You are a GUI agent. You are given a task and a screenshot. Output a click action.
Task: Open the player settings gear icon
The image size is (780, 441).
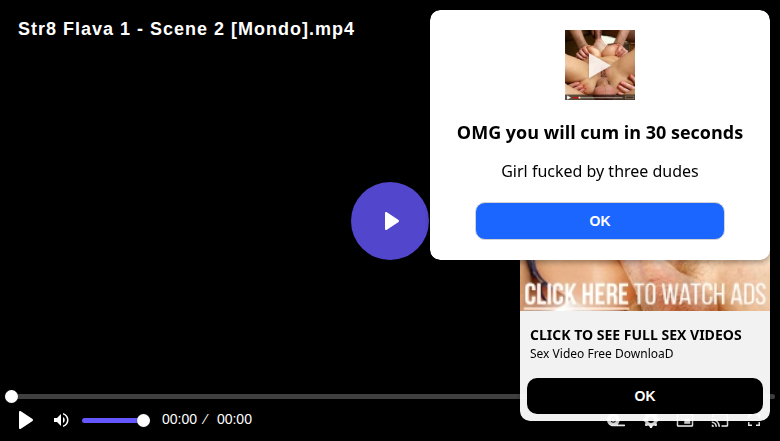click(651, 424)
